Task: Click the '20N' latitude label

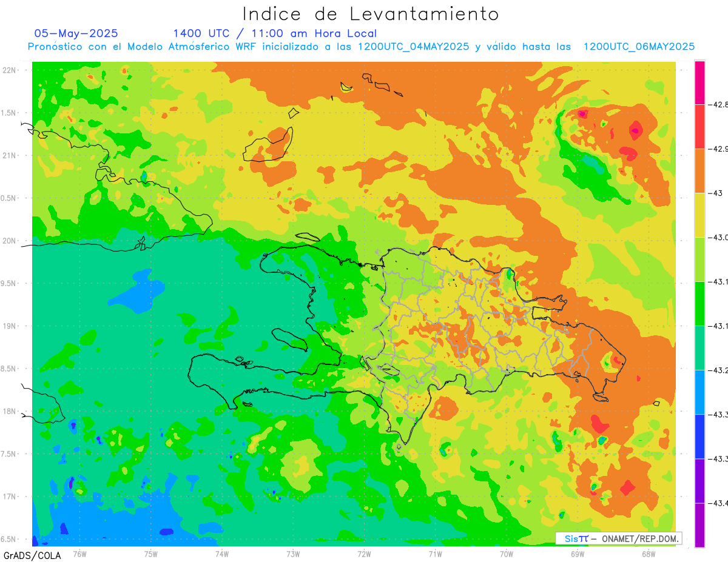Action: (x=9, y=241)
